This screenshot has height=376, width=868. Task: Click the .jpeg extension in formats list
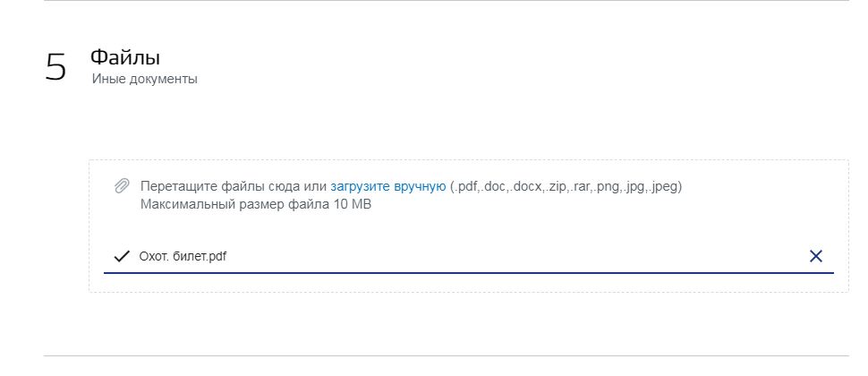[664, 186]
